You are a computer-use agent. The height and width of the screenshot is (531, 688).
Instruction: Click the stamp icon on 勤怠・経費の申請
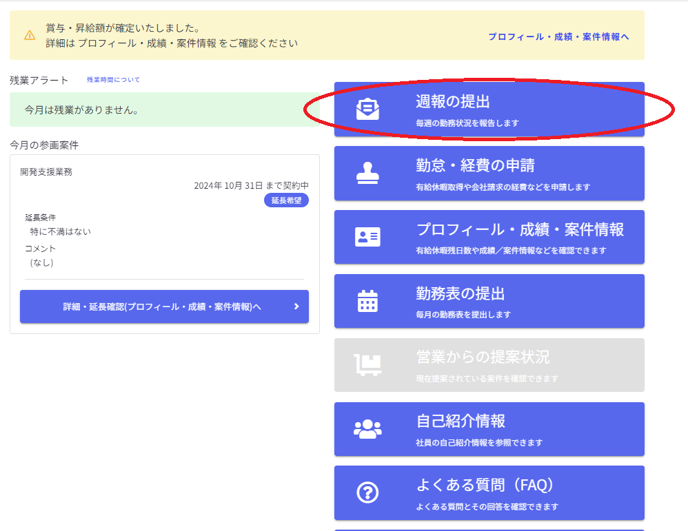(368, 173)
